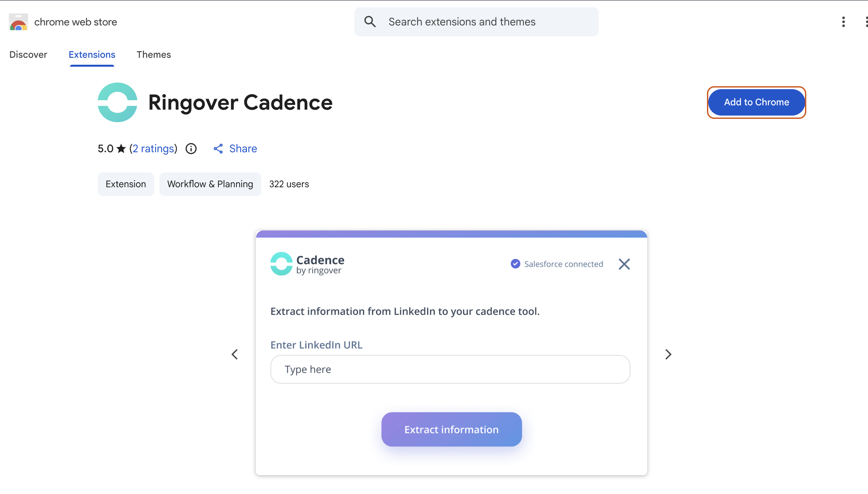Image resolution: width=868 pixels, height=494 pixels.
Task: Click the Chrome Web Store logo icon
Action: pyautogui.click(x=18, y=22)
